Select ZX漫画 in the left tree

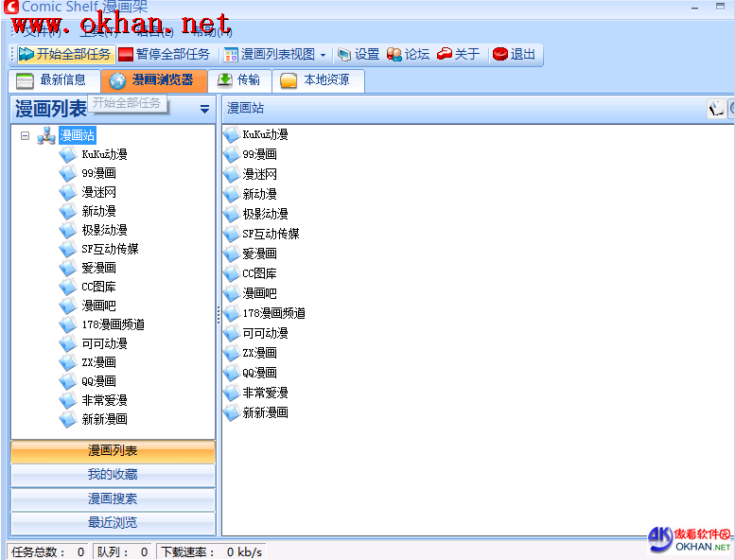[98, 362]
